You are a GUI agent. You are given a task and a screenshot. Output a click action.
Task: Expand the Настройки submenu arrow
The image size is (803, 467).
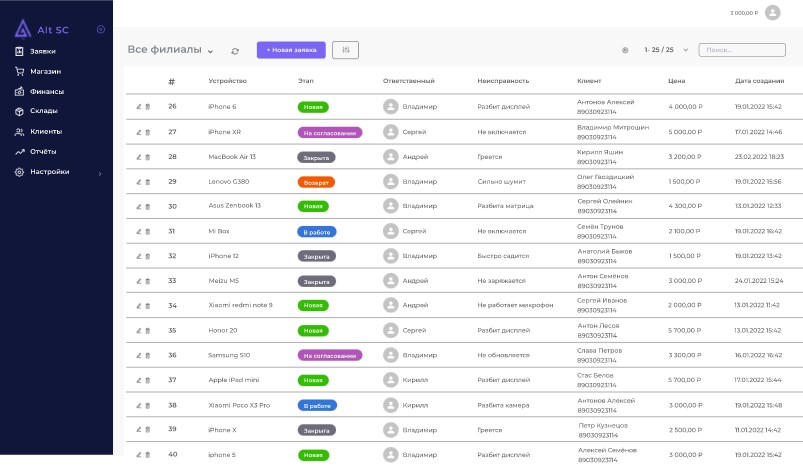[x=100, y=174]
